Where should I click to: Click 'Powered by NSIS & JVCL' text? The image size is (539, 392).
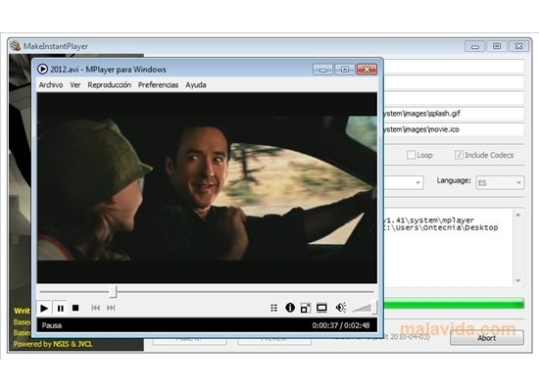point(53,344)
